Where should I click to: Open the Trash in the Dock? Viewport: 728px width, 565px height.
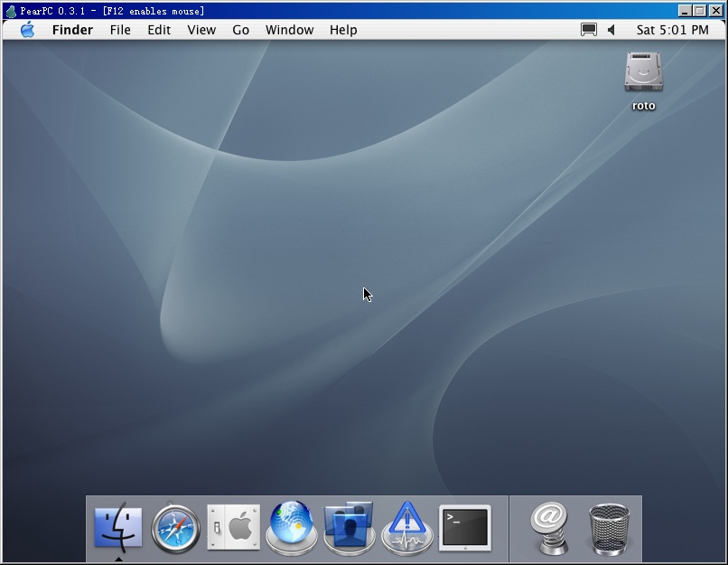point(609,529)
